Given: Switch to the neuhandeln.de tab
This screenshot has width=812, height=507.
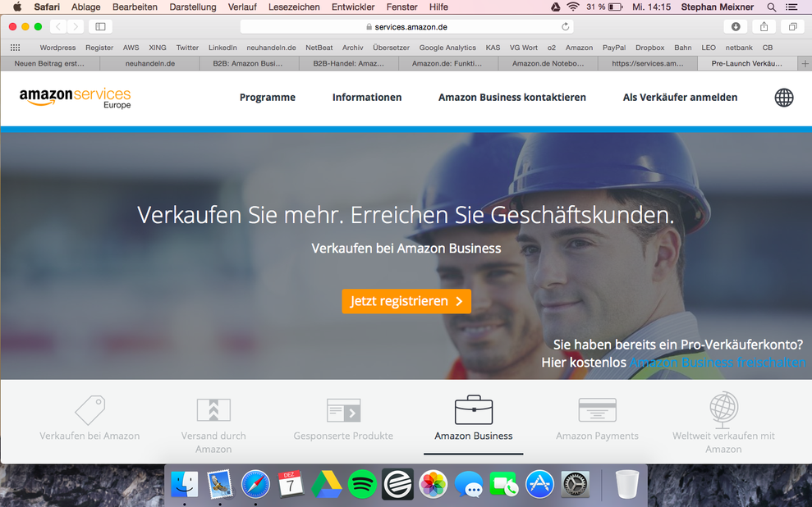Looking at the screenshot, I should 149,64.
